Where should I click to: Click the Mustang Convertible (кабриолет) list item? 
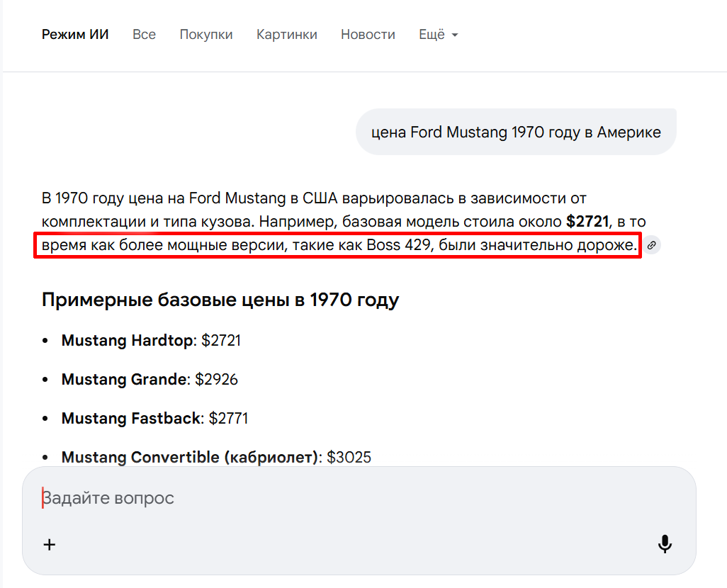[217, 457]
